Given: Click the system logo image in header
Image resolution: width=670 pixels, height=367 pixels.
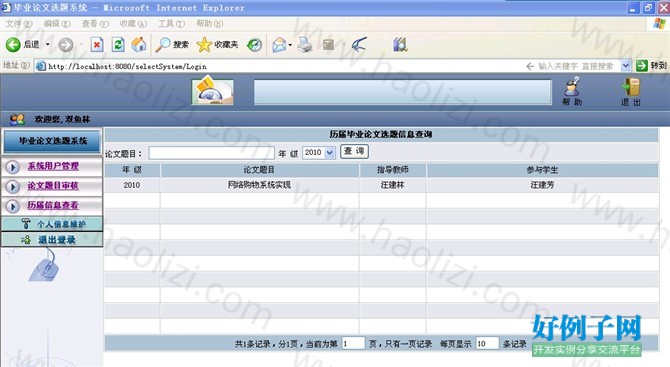Looking at the screenshot, I should [x=212, y=91].
